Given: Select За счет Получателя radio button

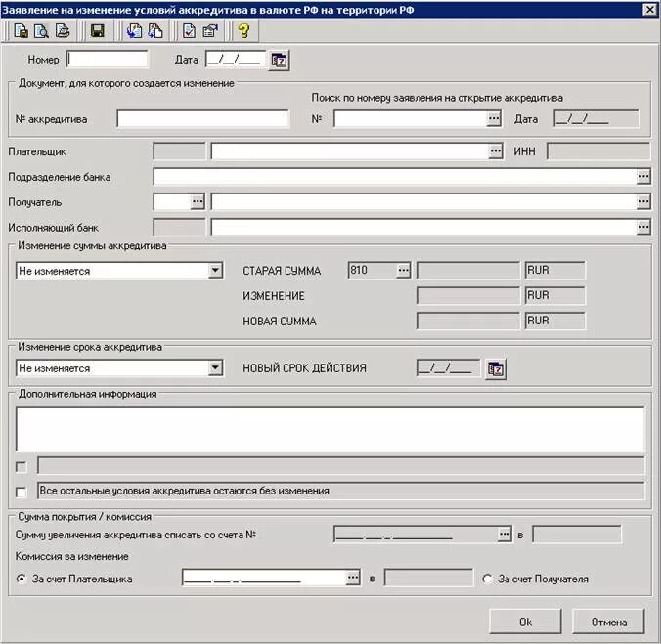Looking at the screenshot, I should [x=487, y=579].
